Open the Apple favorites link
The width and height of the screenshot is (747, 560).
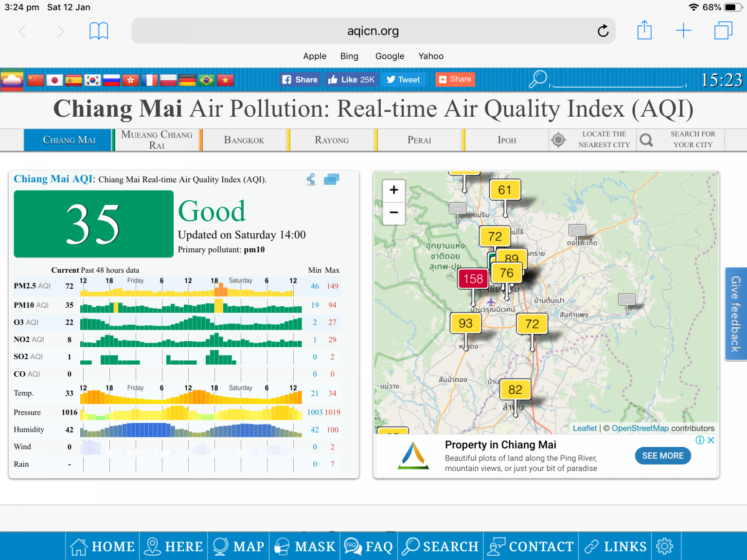pyautogui.click(x=315, y=56)
